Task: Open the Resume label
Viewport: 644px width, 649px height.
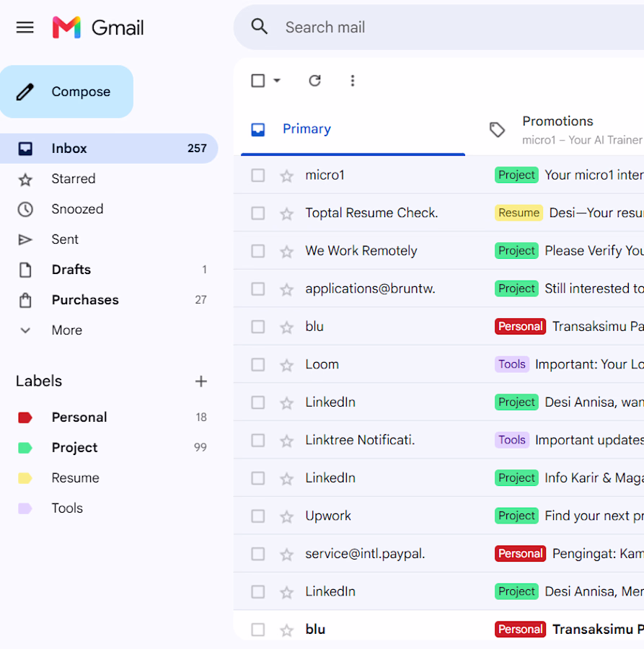Action: coord(109,477)
